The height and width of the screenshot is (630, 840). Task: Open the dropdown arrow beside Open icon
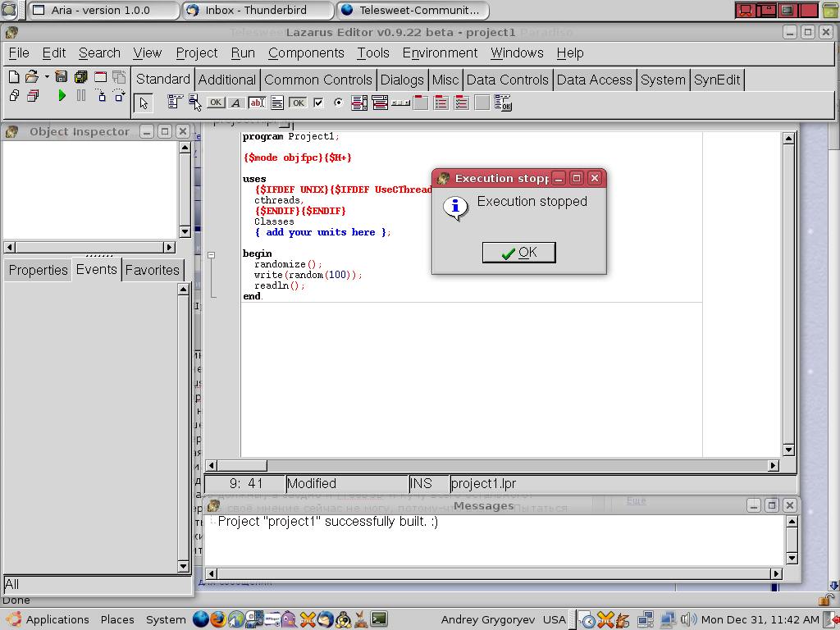[x=47, y=77]
